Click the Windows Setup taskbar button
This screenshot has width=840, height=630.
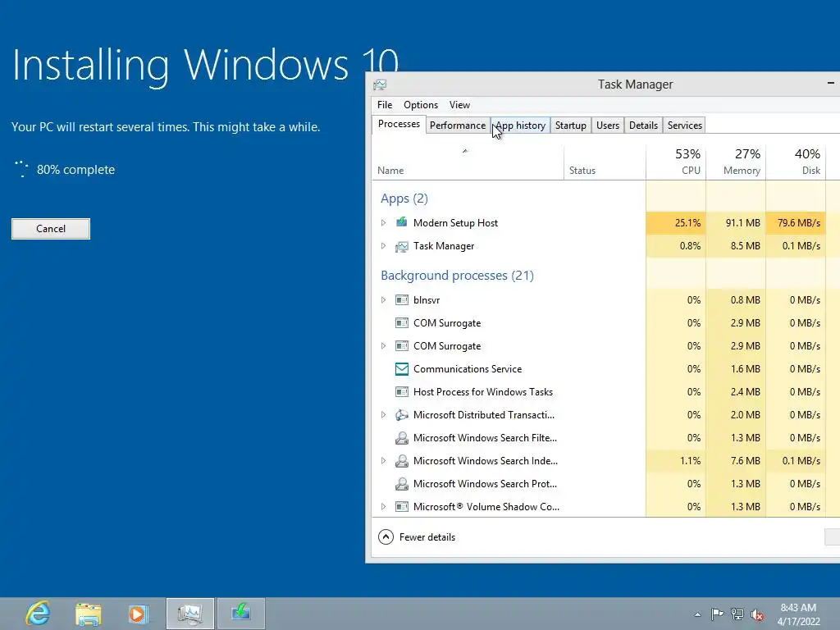tap(241, 614)
